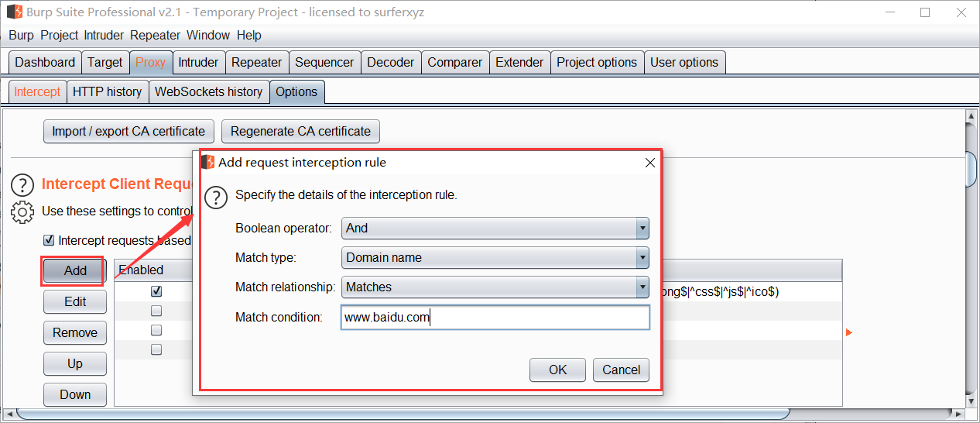This screenshot has height=423, width=980.
Task: Select the Proxy tab
Action: coord(150,63)
